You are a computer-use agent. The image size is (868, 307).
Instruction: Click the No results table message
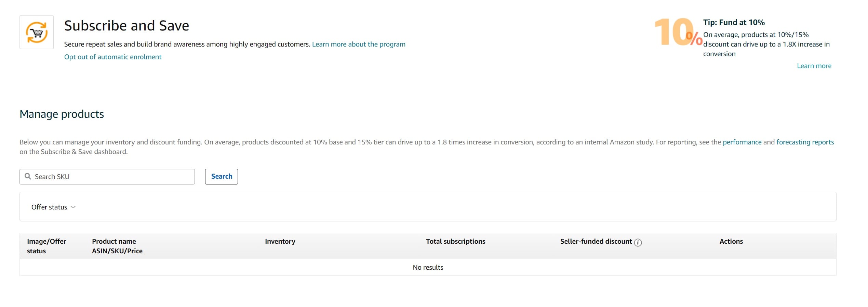[428, 267]
